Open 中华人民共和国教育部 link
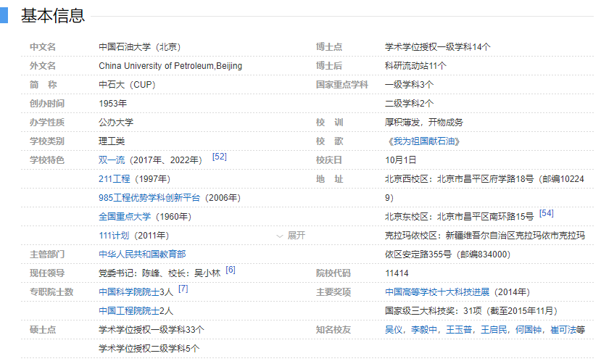 point(142,255)
